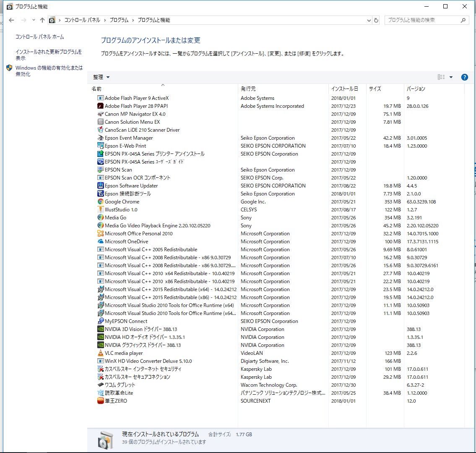Click プログラム in the breadcrumb path
This screenshot has height=453, width=476.
(119, 20)
